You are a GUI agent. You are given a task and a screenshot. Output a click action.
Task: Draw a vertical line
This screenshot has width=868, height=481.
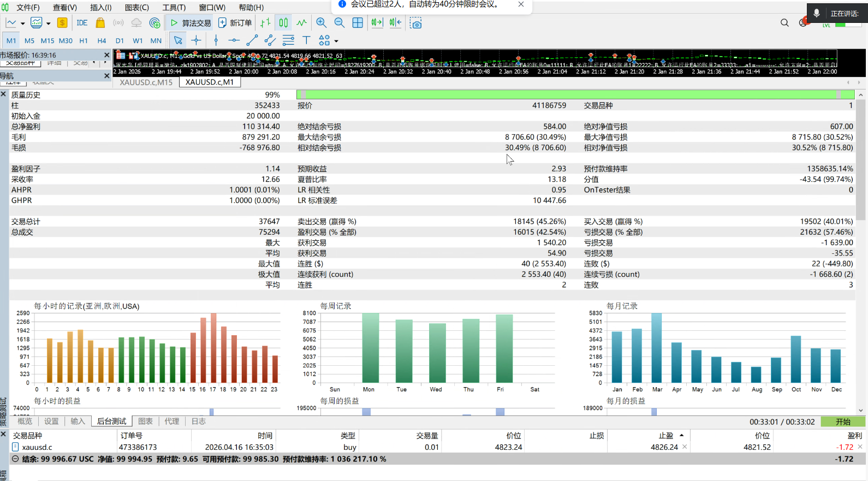[216, 40]
